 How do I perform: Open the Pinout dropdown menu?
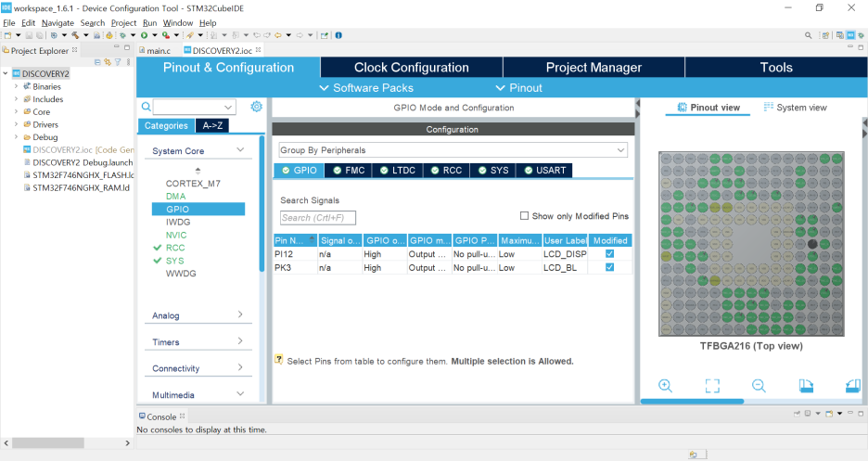(x=518, y=88)
